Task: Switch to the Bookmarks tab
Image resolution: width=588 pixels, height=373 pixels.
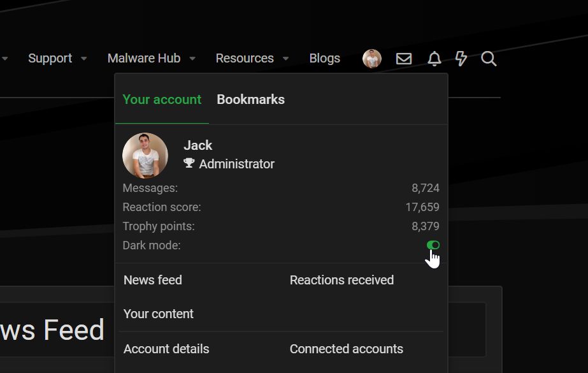Action: pos(250,99)
